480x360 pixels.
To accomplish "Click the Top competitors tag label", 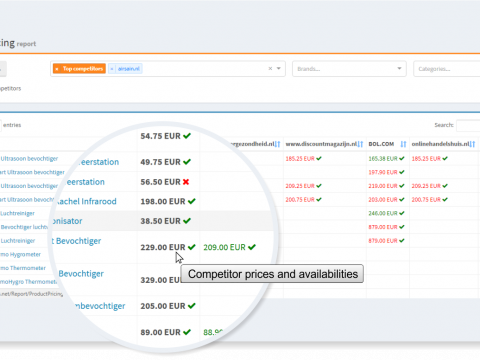I will click(x=83, y=69).
